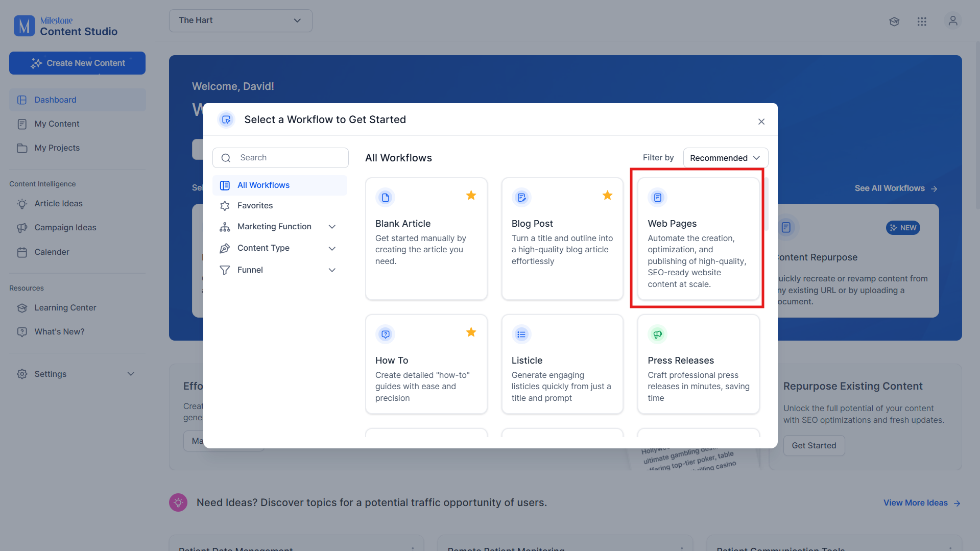Screen dimensions: 980x551
Task: Click the Learning Center graduation cap icon
Action: click(x=22, y=308)
